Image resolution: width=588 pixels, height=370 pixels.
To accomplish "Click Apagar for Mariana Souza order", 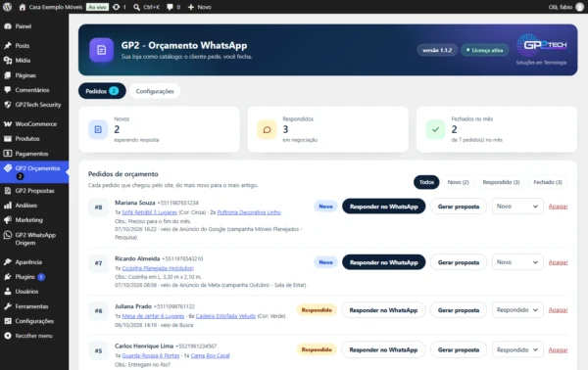I will pos(558,207).
